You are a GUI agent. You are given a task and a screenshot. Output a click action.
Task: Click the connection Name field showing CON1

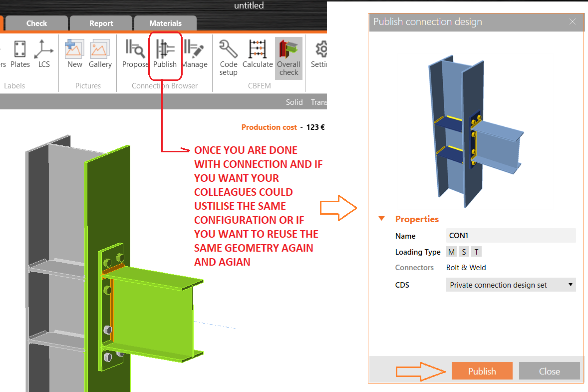[x=511, y=235]
